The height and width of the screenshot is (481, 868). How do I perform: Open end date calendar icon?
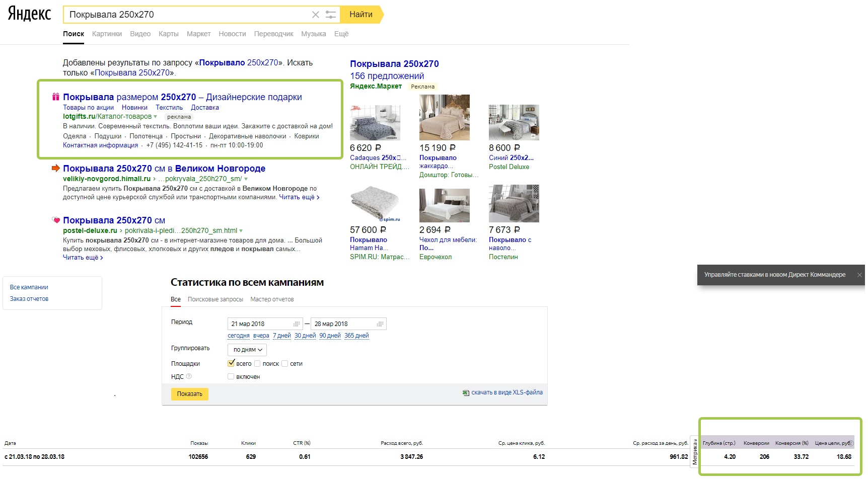click(x=380, y=324)
